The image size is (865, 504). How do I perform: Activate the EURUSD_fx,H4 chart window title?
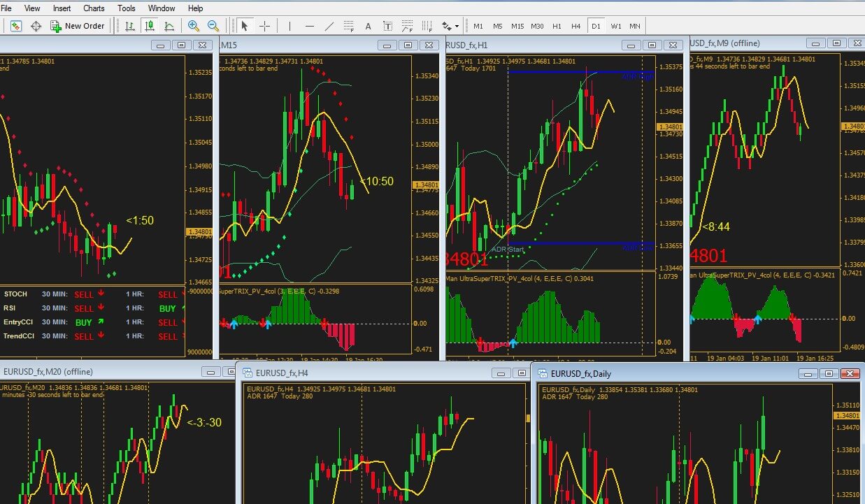point(282,373)
